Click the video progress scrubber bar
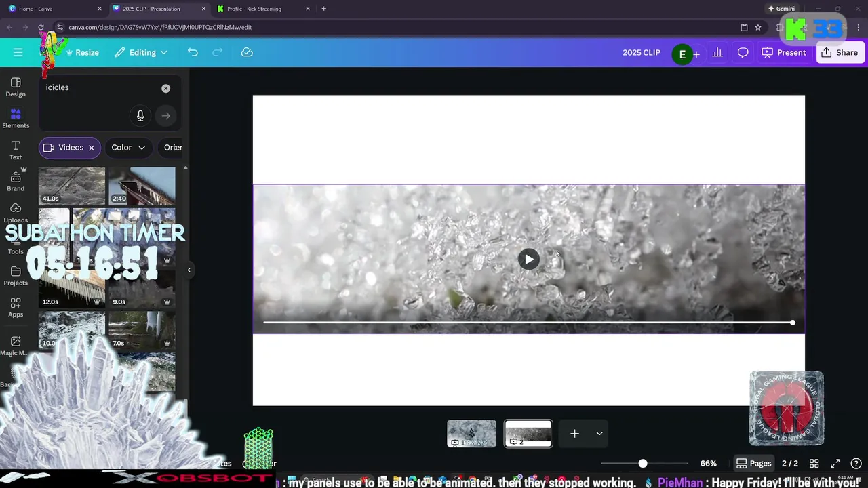 click(x=528, y=323)
